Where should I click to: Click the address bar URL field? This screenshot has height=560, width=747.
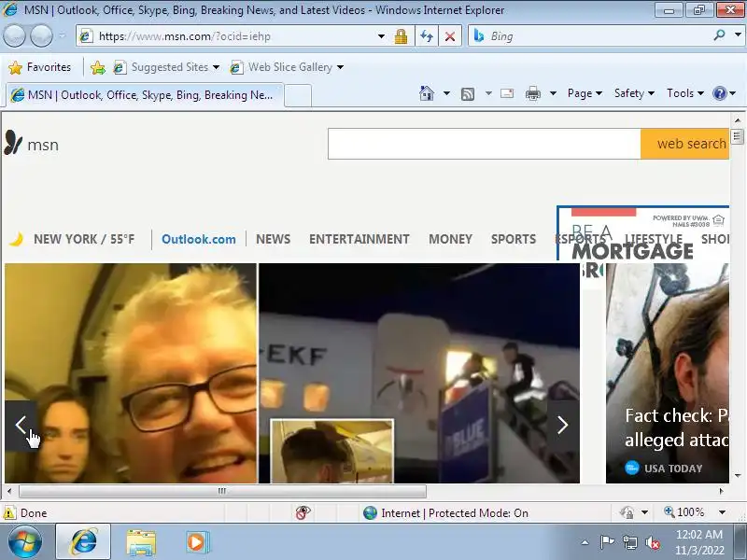click(229, 36)
